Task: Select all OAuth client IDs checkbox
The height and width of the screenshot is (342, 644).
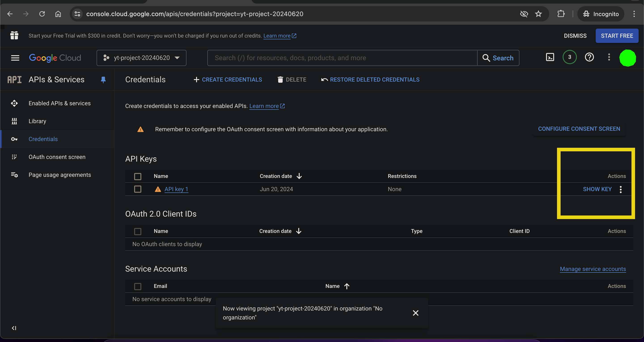Action: pyautogui.click(x=138, y=231)
